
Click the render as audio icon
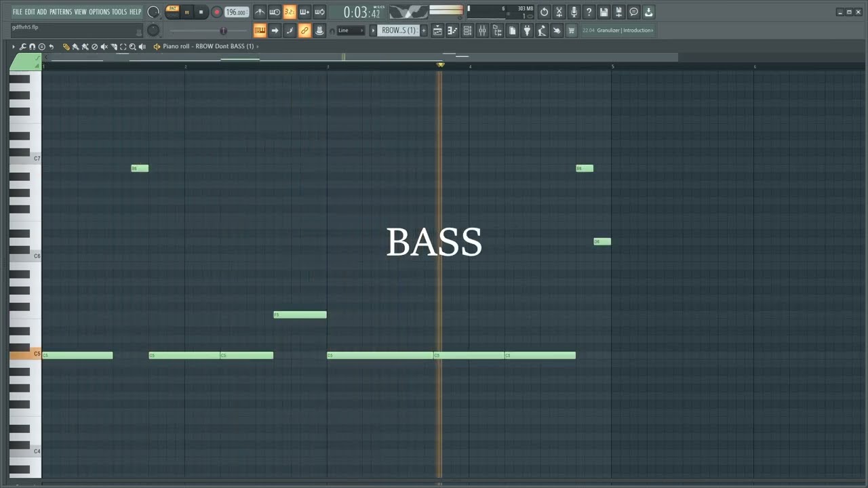coord(618,12)
